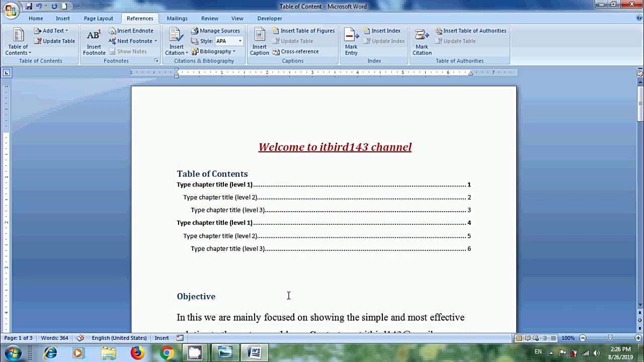Open Customize Quick Access Toolbar arrow
The height and width of the screenshot is (362, 644).
click(78, 6)
